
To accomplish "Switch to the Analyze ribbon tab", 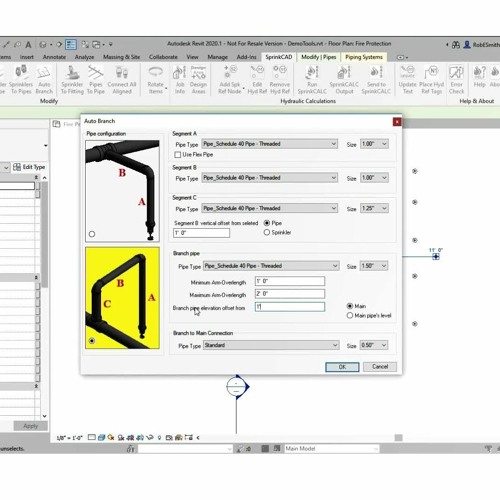I will coord(84,57).
